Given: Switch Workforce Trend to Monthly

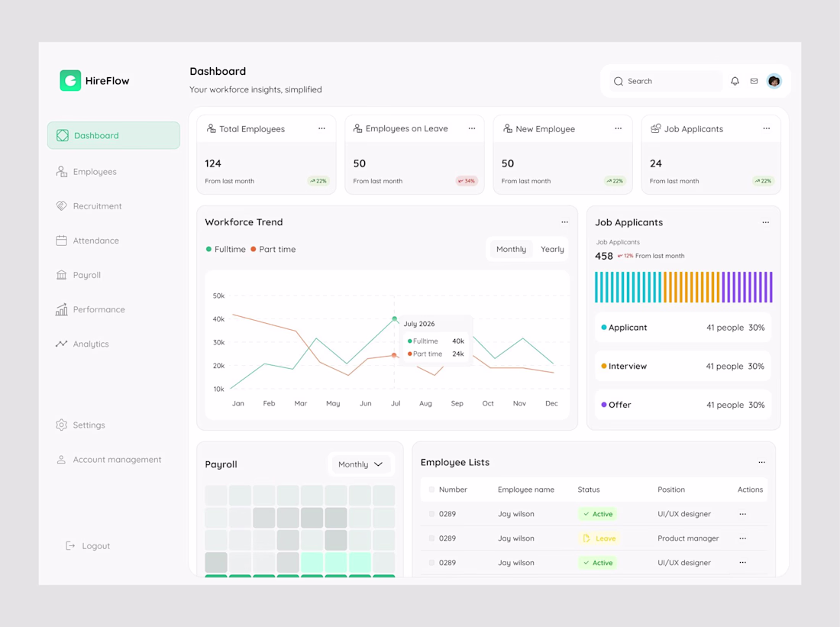Looking at the screenshot, I should (x=511, y=249).
